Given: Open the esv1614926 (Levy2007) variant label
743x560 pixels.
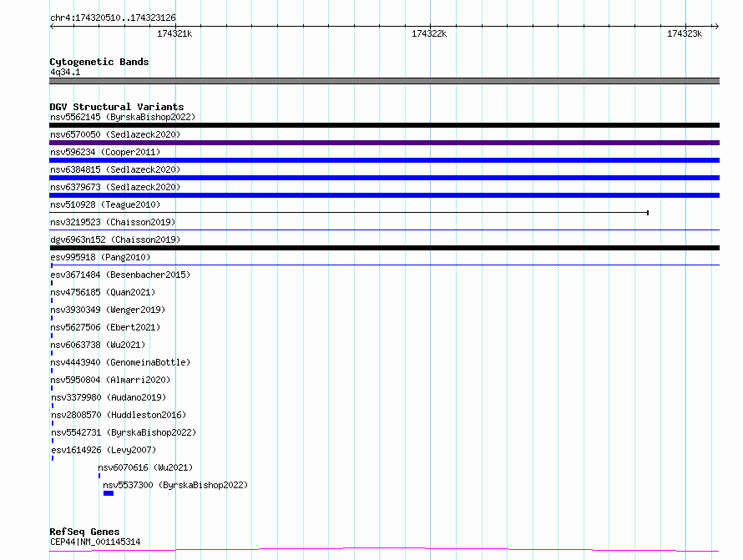Looking at the screenshot, I should [x=104, y=450].
